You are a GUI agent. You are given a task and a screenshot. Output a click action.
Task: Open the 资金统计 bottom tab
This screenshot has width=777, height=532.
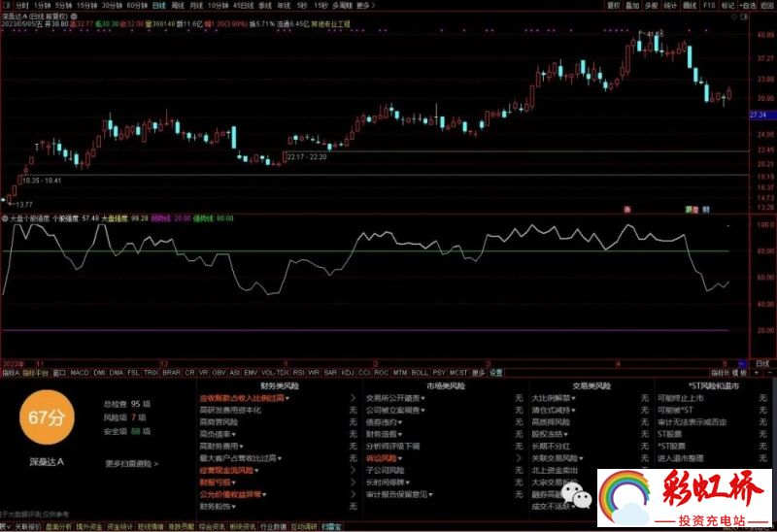pyautogui.click(x=119, y=526)
